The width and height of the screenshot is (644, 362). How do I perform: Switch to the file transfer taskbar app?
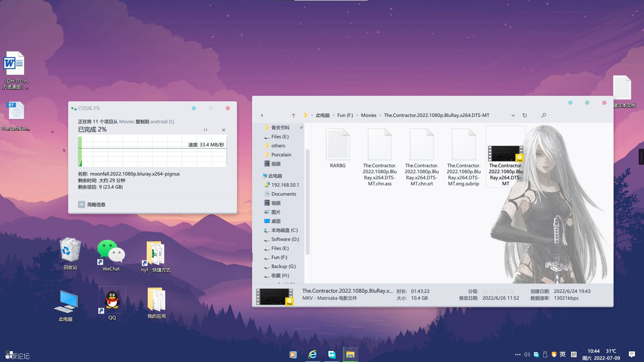[332, 354]
